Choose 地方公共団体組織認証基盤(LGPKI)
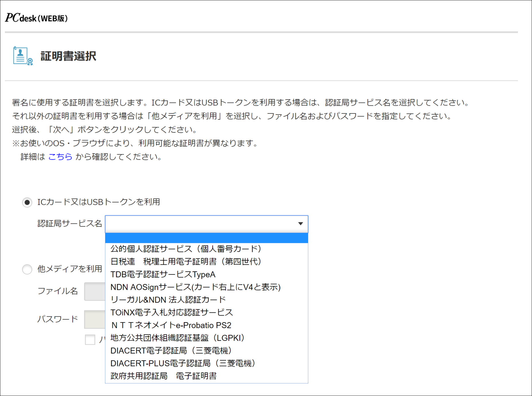 pyautogui.click(x=207, y=338)
